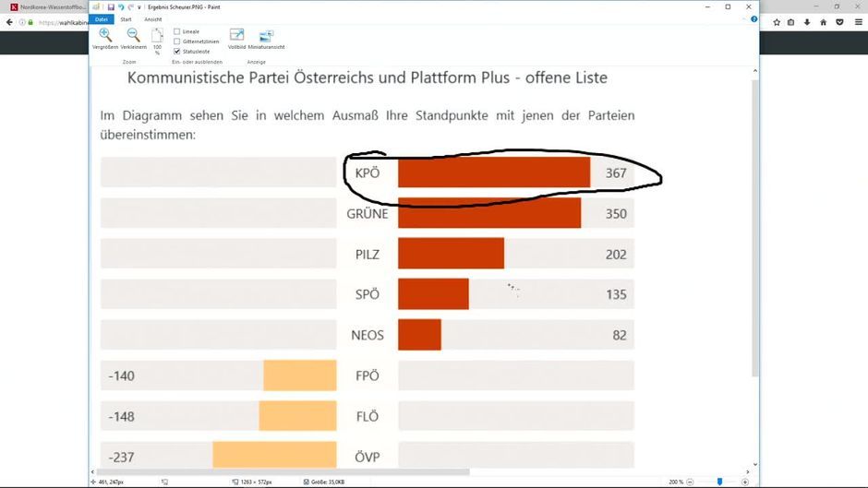868x488 pixels.
Task: Switch to the Start ribbon tab
Action: tap(126, 18)
